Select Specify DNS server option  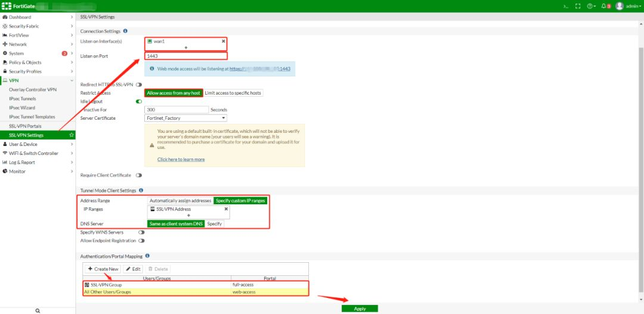(215, 223)
